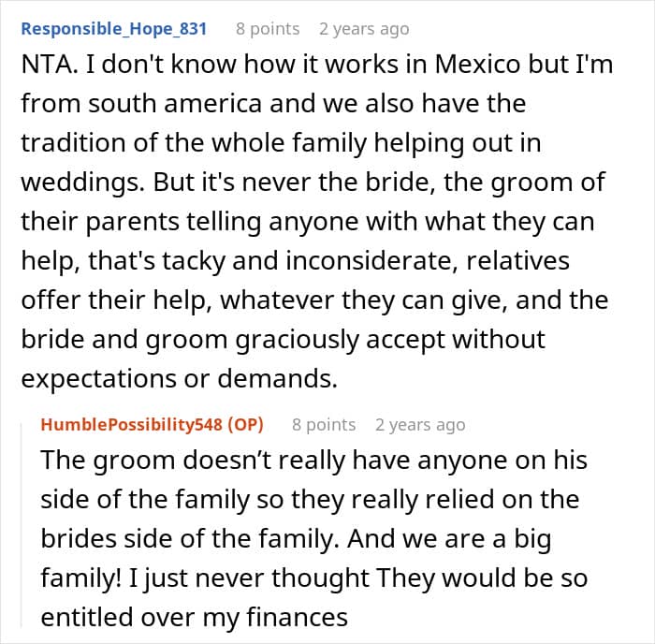The width and height of the screenshot is (655, 644).
Task: Open the top comment's "2 years ago" timestamp
Action: click(364, 28)
